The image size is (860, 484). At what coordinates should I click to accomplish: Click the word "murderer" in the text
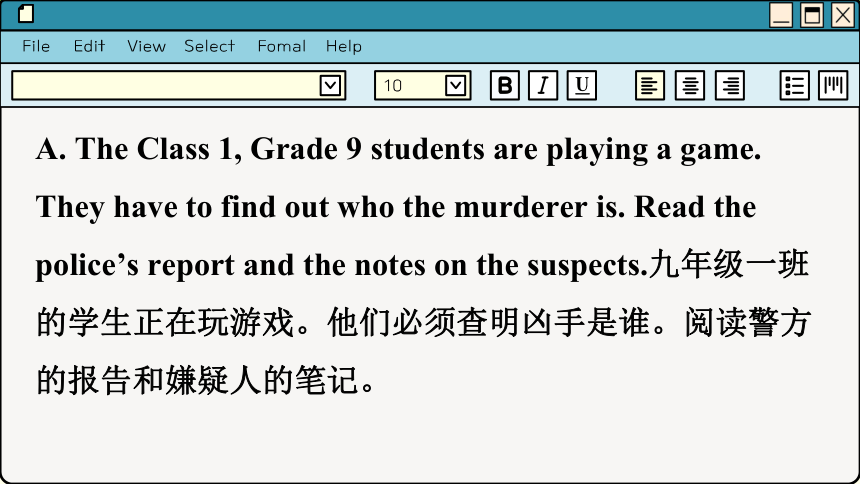click(x=520, y=207)
